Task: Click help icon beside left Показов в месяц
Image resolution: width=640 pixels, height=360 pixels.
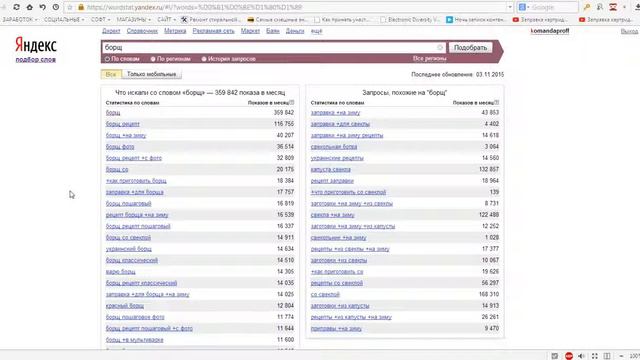Action: (291, 102)
